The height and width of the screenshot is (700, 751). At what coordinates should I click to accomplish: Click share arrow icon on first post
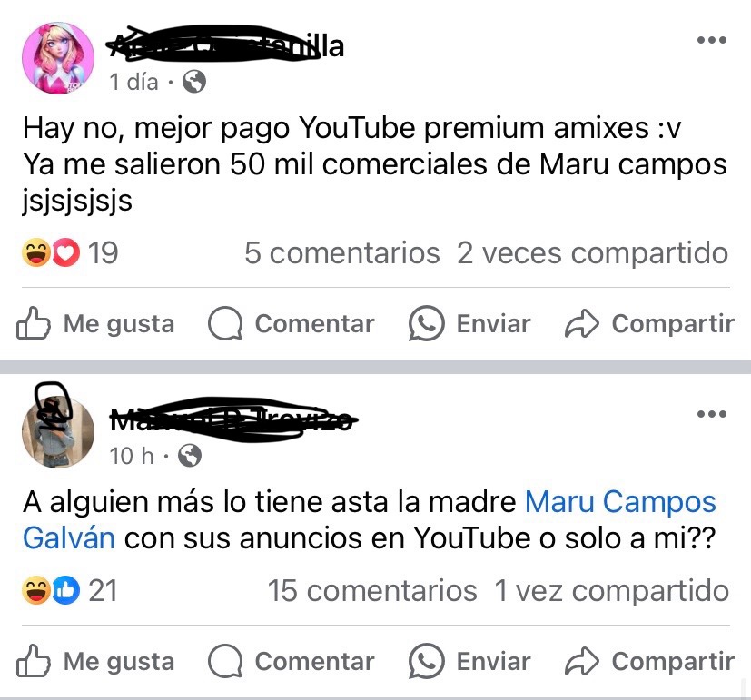point(582,323)
